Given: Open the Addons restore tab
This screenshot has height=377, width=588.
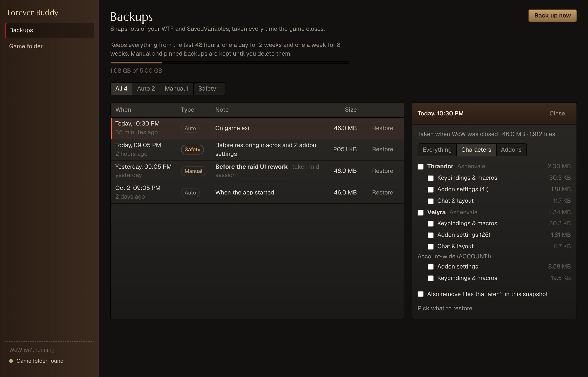Looking at the screenshot, I should [511, 150].
